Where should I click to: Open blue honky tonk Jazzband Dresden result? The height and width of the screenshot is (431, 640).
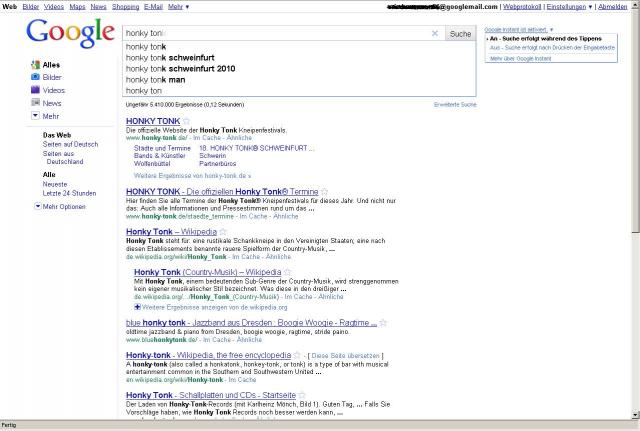[251, 323]
